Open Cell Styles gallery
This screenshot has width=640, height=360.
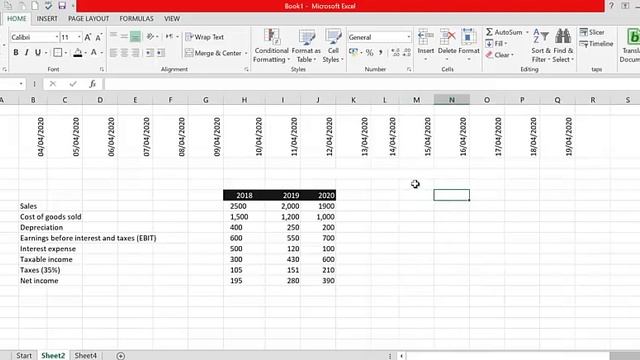333,46
